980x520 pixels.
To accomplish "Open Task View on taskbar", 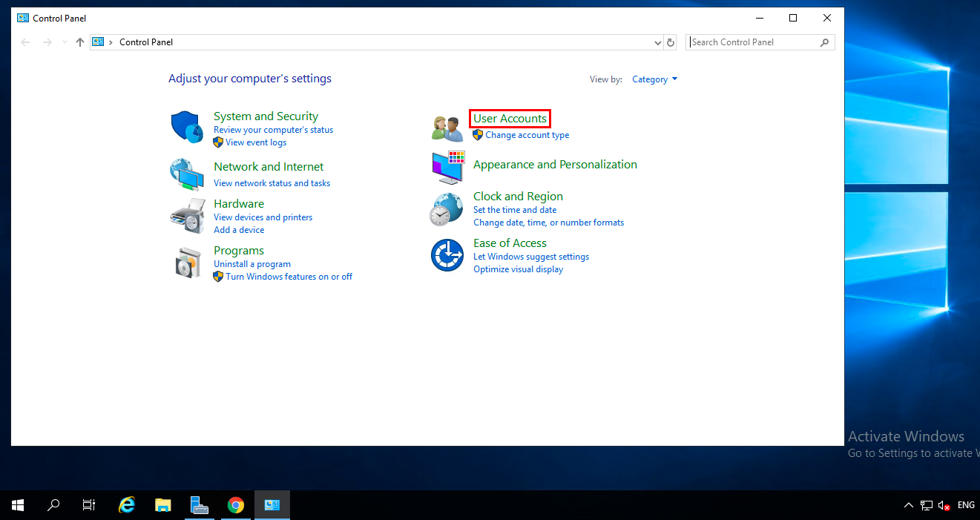I will coord(89,505).
